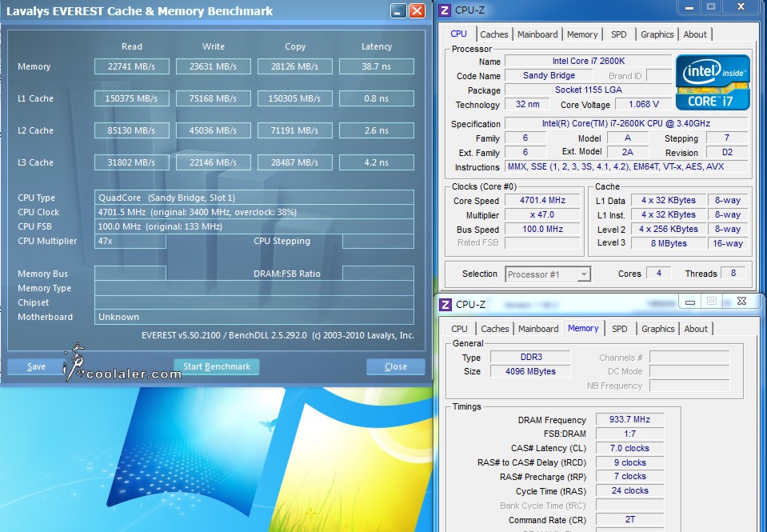
Task: Show the About tab in the CPU-Z DDR3 memory window
Action: (x=696, y=329)
